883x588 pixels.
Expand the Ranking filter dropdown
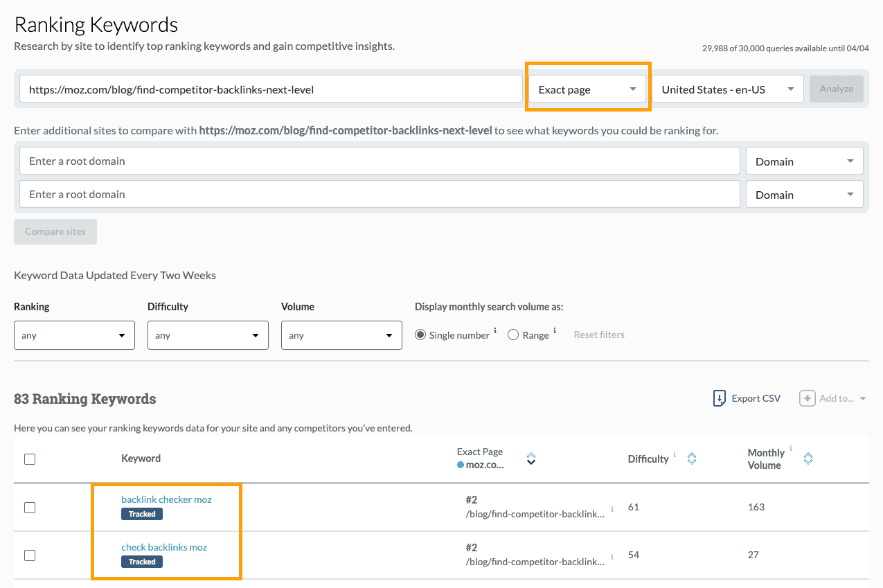click(x=74, y=335)
